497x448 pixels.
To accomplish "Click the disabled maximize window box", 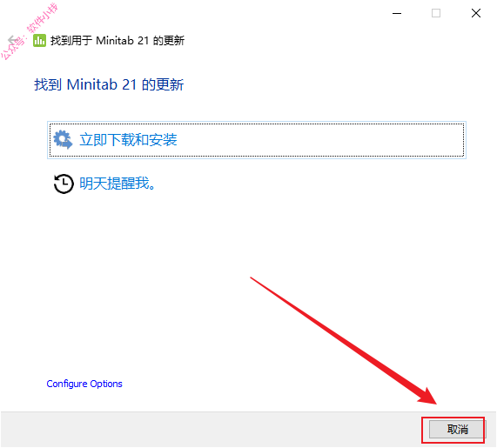I will point(436,13).
